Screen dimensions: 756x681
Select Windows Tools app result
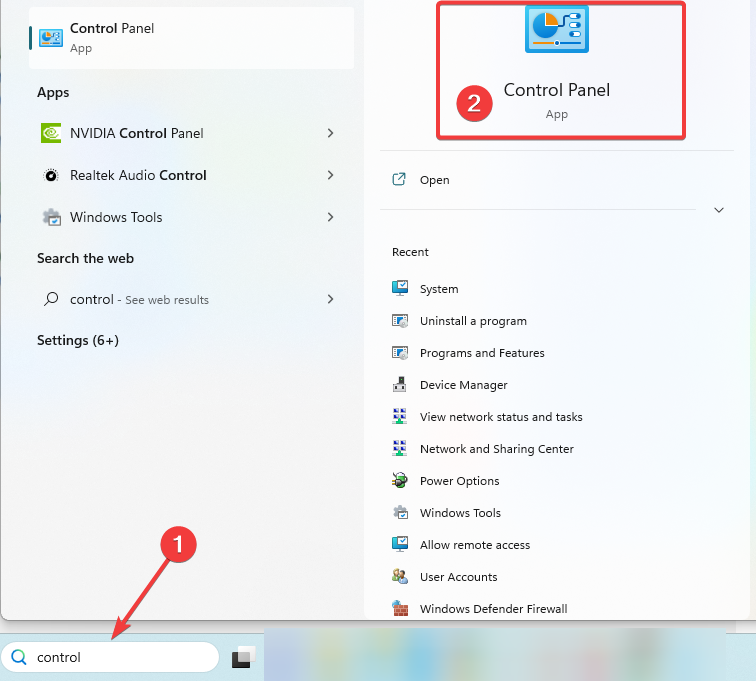pos(191,217)
